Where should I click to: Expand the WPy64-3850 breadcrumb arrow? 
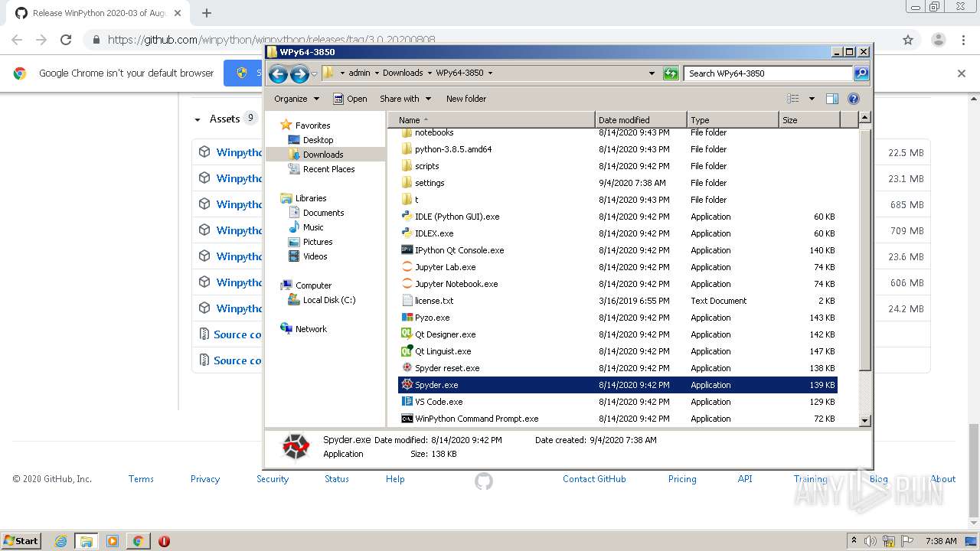(x=490, y=73)
